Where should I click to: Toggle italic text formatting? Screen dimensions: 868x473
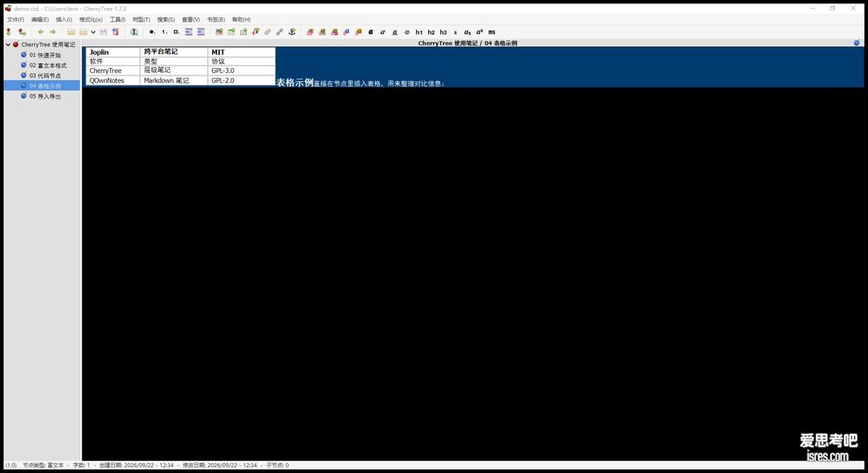383,32
